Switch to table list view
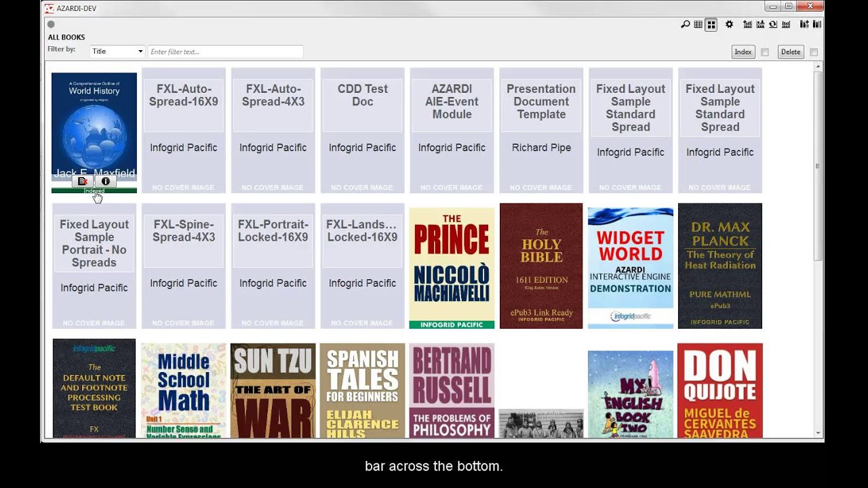 [698, 24]
